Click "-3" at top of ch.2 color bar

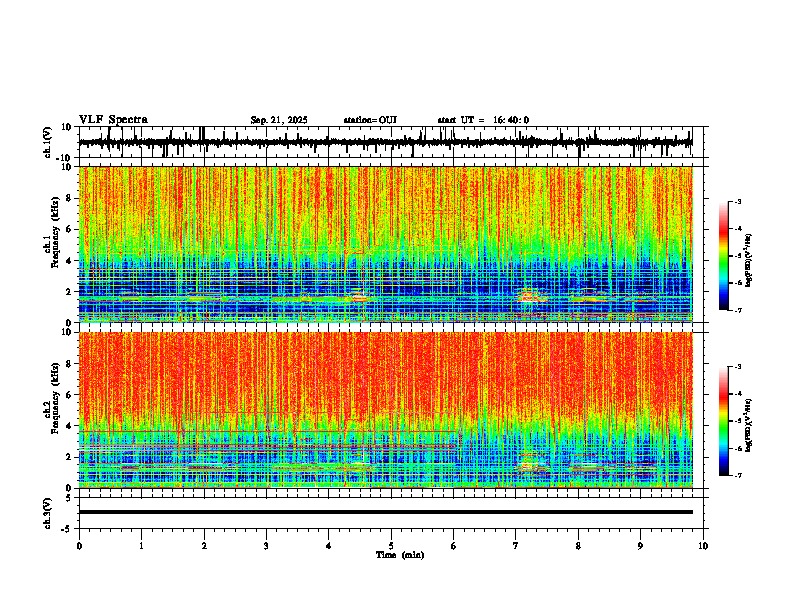(737, 367)
